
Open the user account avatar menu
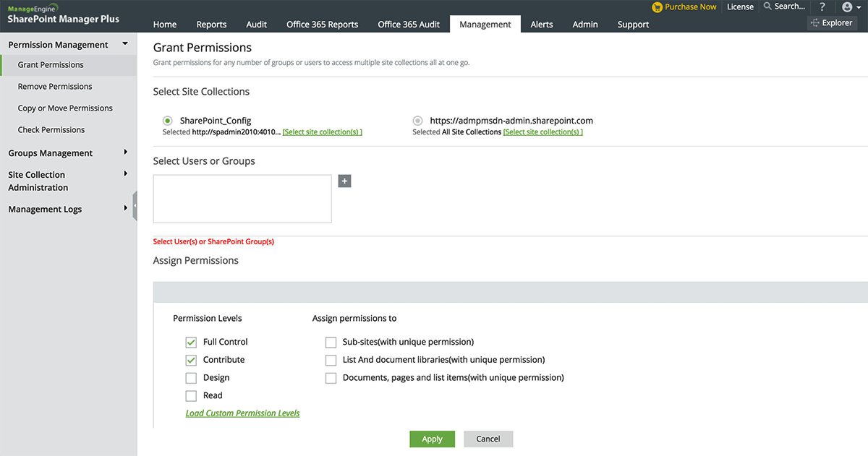pos(847,7)
